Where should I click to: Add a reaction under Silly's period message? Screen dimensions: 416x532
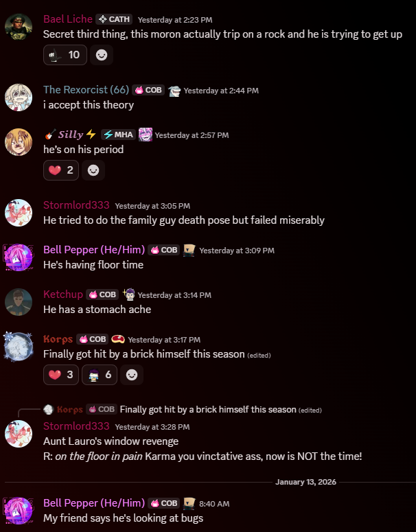[93, 170]
